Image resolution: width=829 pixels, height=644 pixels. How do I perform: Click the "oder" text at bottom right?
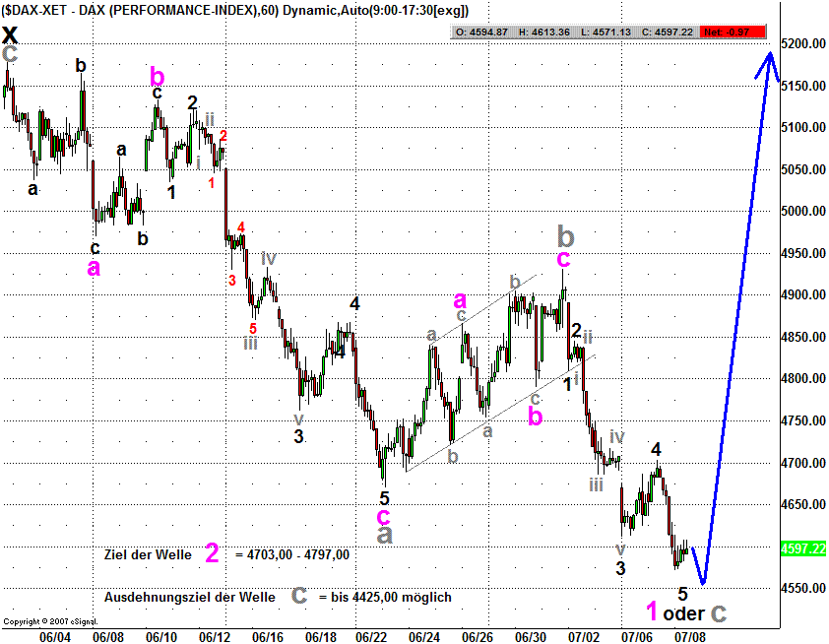(683, 613)
